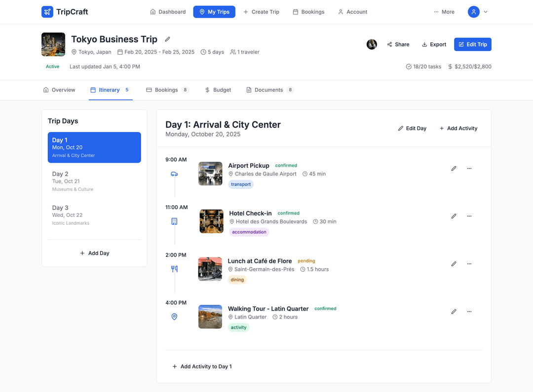Click the pencil icon beside Tokyo Business Trip title
Image resolution: width=533 pixels, height=392 pixels.
pos(167,39)
